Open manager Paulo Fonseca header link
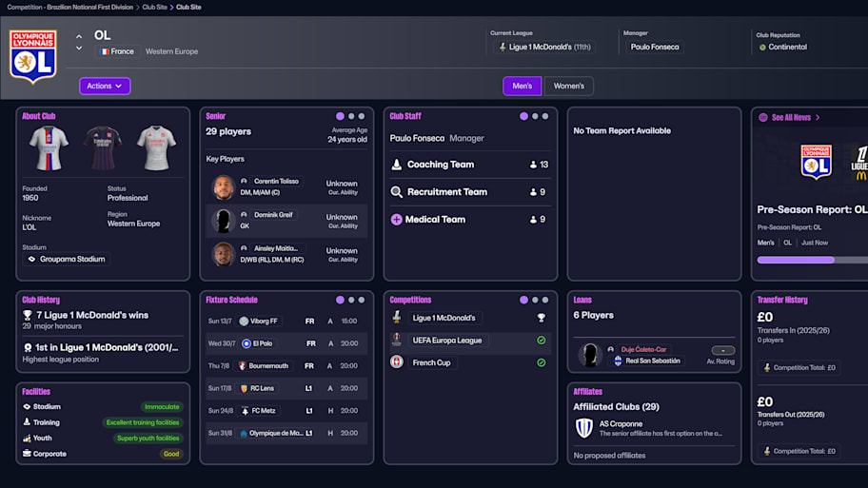 654,47
